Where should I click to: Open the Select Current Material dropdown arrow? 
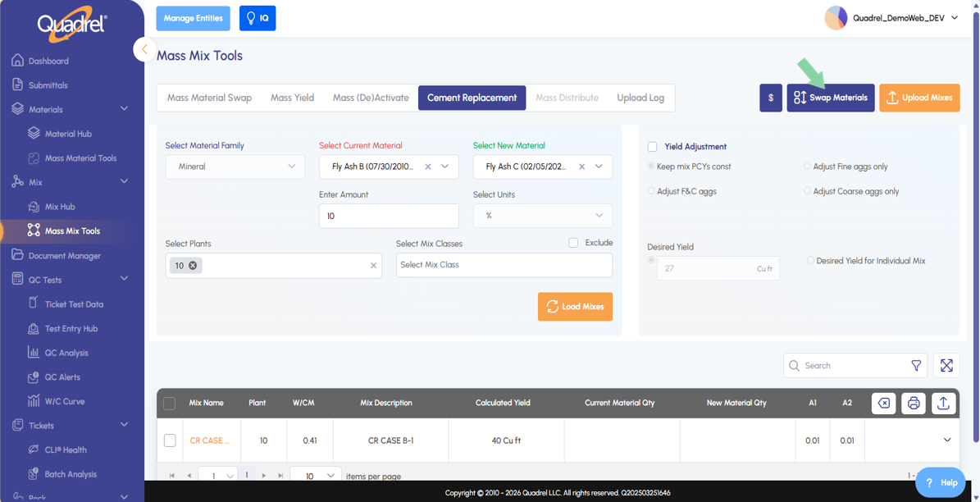(445, 167)
